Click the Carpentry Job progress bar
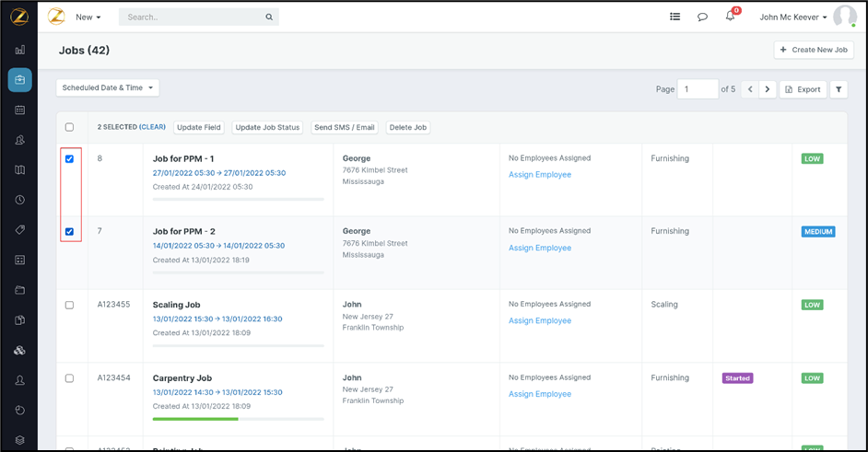 click(238, 419)
